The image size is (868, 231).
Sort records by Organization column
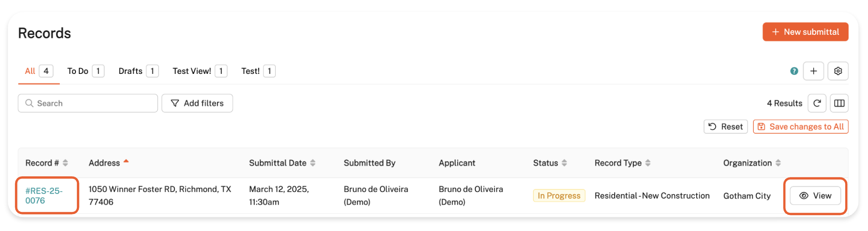[x=778, y=163]
